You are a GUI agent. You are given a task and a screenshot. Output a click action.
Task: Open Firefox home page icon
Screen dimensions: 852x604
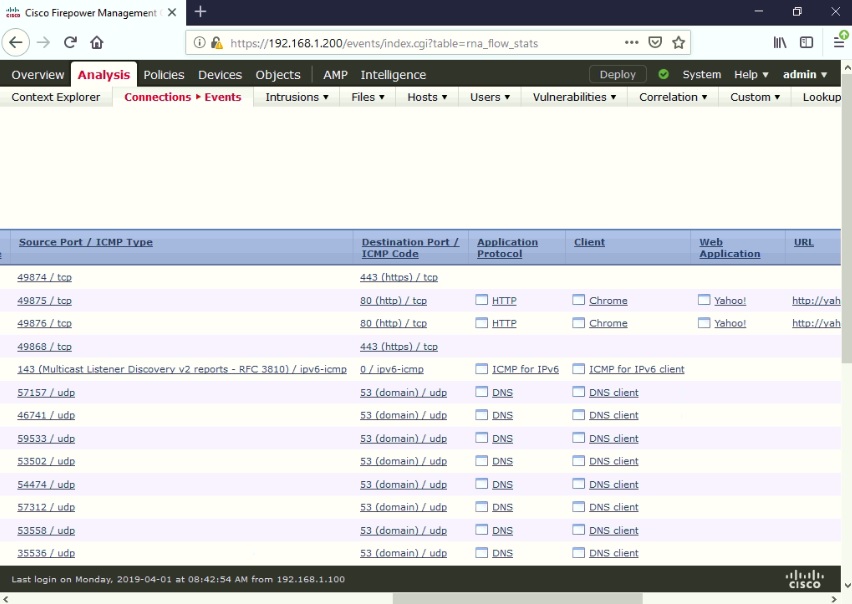(95, 42)
